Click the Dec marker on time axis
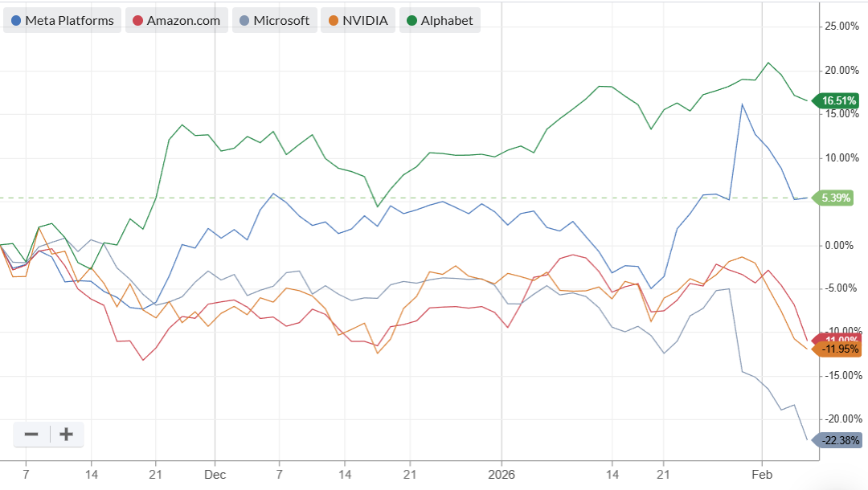Image resolution: width=868 pixels, height=490 pixels. pyautogui.click(x=215, y=475)
